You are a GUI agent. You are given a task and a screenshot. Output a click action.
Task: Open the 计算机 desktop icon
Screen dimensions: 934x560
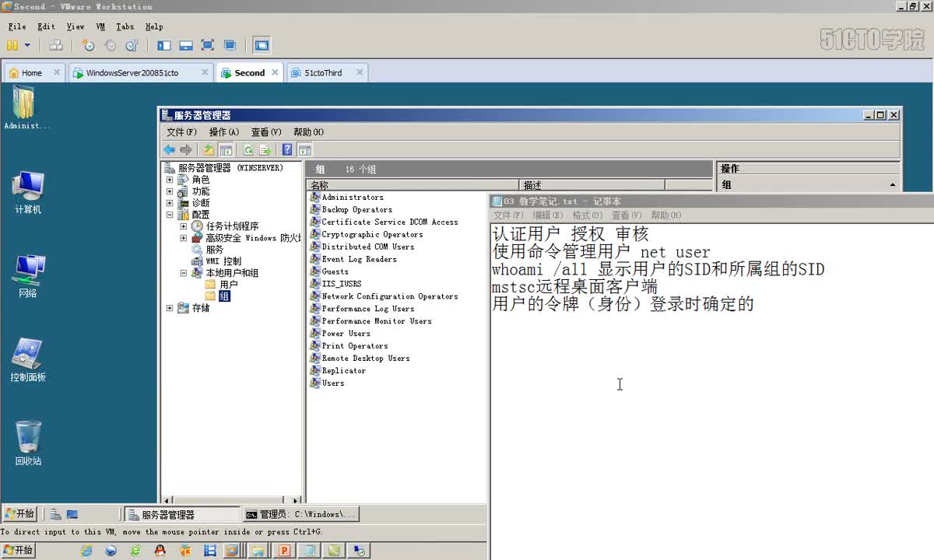coord(28,192)
